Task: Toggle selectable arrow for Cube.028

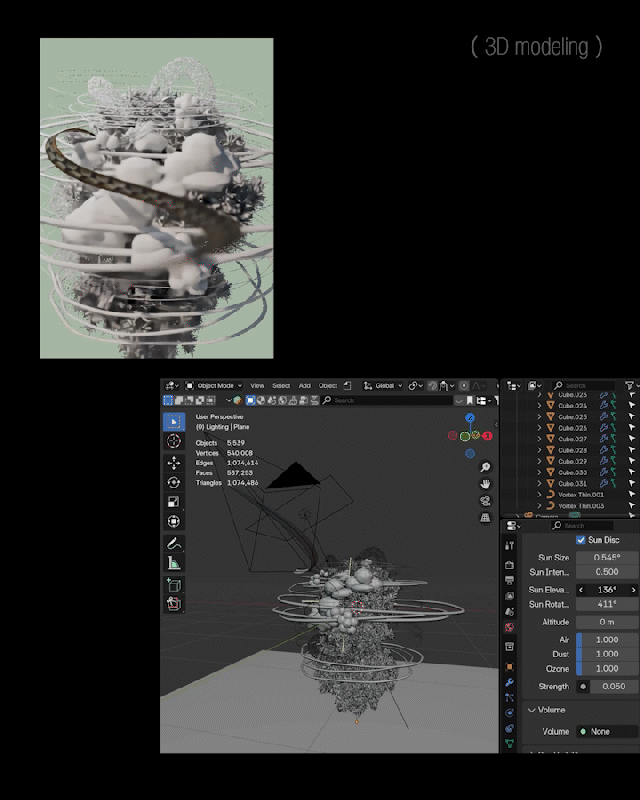Action: [x=631, y=450]
